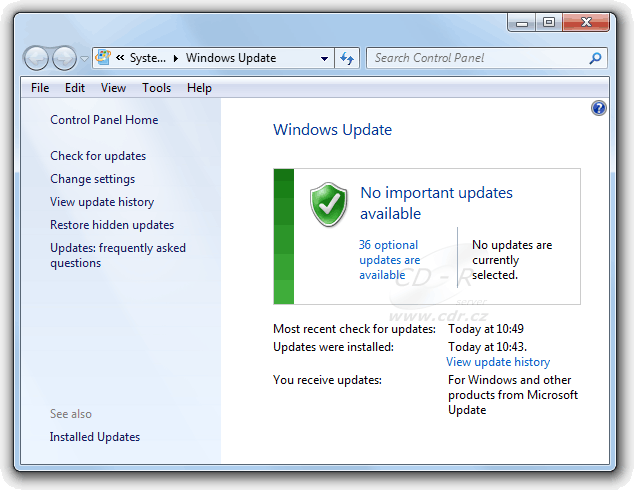This screenshot has width=634, height=490.
Task: Open Installed Updates link
Action: coord(95,437)
